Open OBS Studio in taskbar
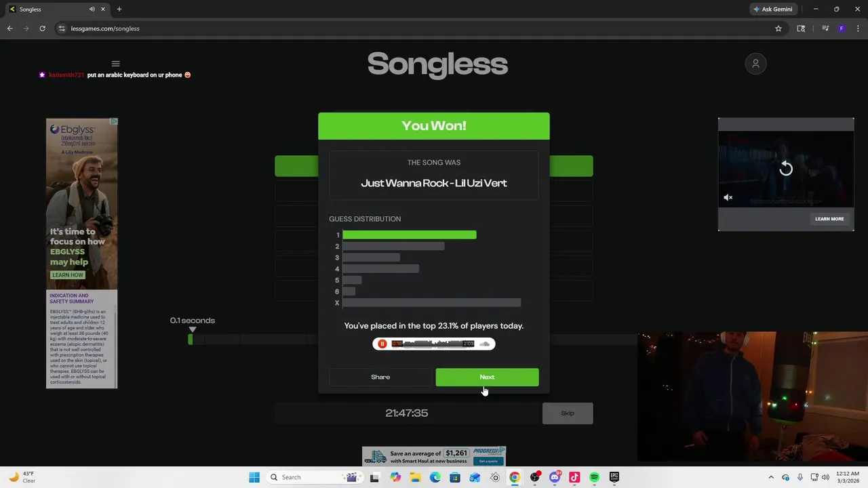 coord(535,477)
